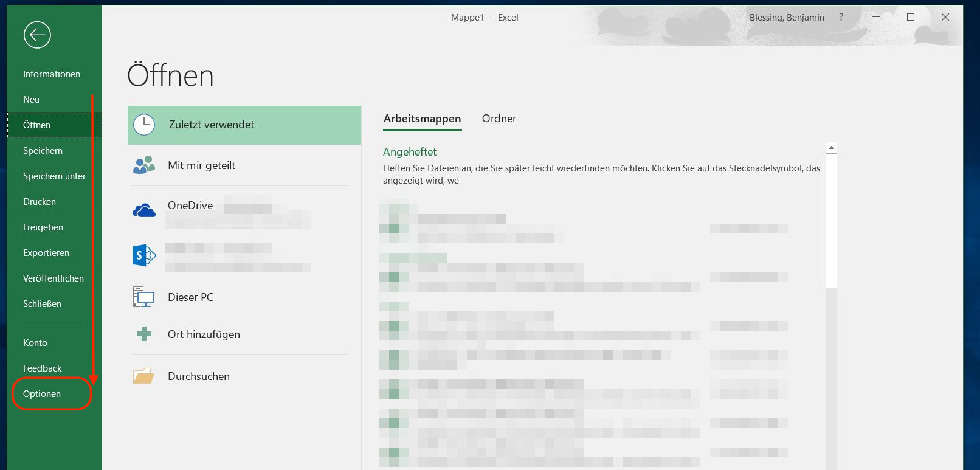Image resolution: width=980 pixels, height=470 pixels.
Task: Click the question mark help icon
Action: [841, 18]
